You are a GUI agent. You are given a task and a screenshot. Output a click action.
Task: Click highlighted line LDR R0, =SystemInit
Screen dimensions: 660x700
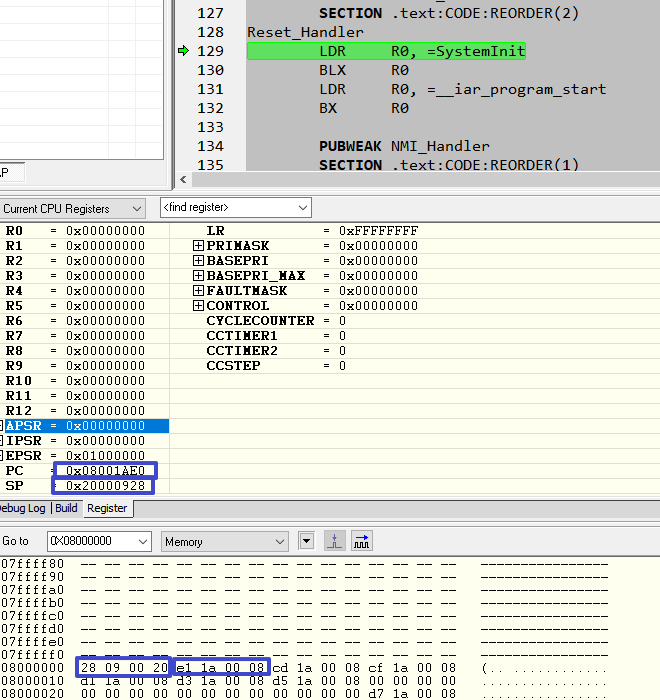386,51
